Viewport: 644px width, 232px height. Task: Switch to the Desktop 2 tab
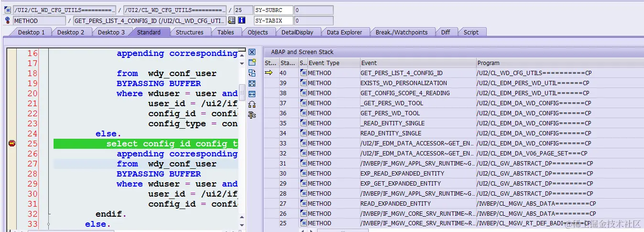click(x=71, y=32)
